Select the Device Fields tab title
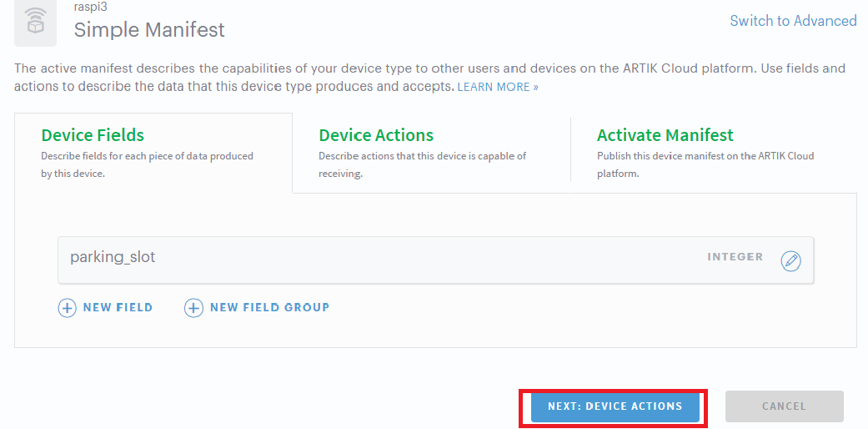 (93, 135)
